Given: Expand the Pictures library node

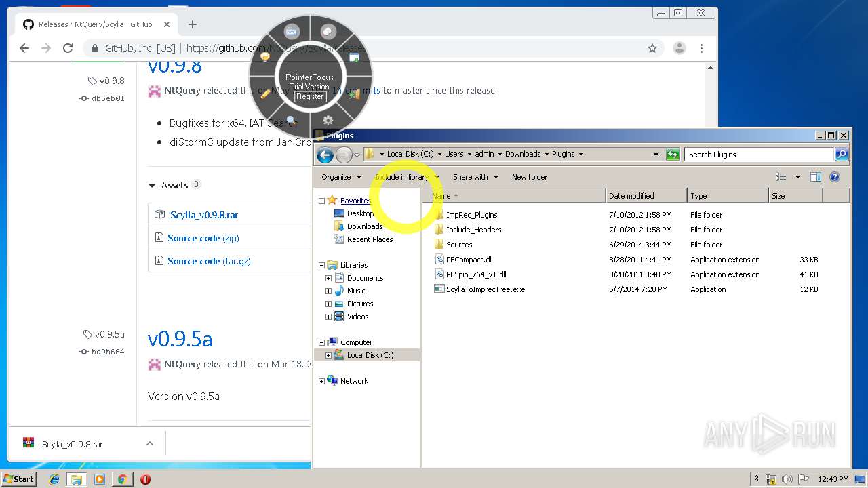Looking at the screenshot, I should [x=329, y=304].
